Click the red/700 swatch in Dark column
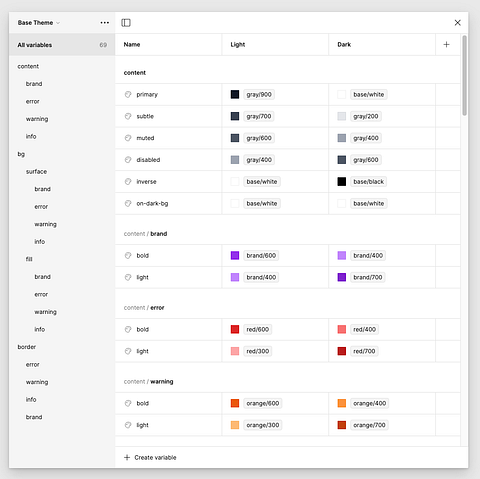This screenshot has height=479, width=480. click(x=342, y=351)
